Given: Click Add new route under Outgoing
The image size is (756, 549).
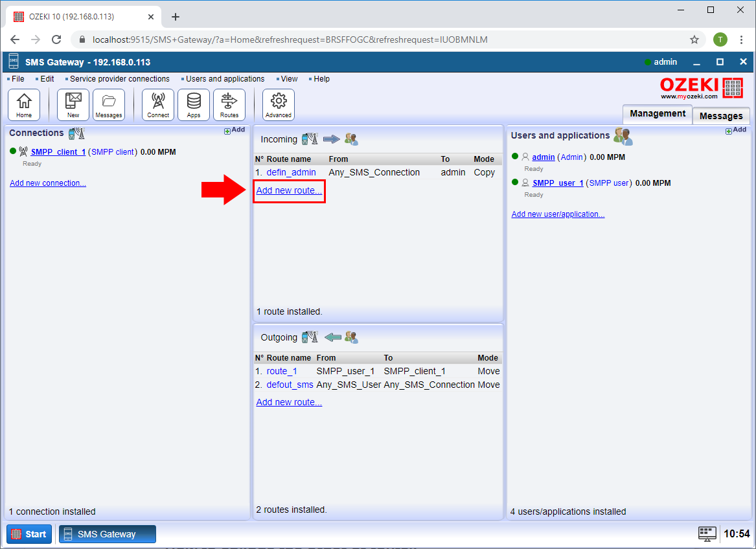Looking at the screenshot, I should click(x=289, y=402).
